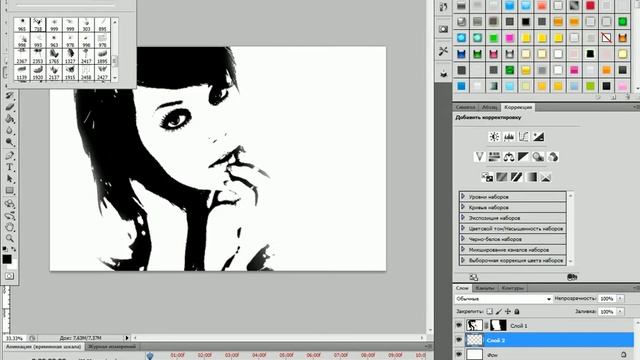Toggle Quick Mask mode
This screenshot has width=640, height=360.
pyautogui.click(x=10, y=276)
